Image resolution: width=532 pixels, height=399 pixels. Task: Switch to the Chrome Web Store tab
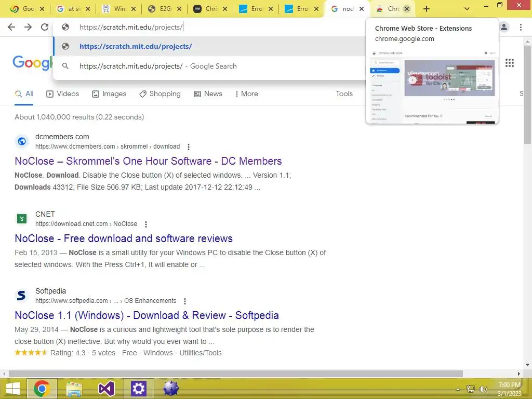point(389,9)
